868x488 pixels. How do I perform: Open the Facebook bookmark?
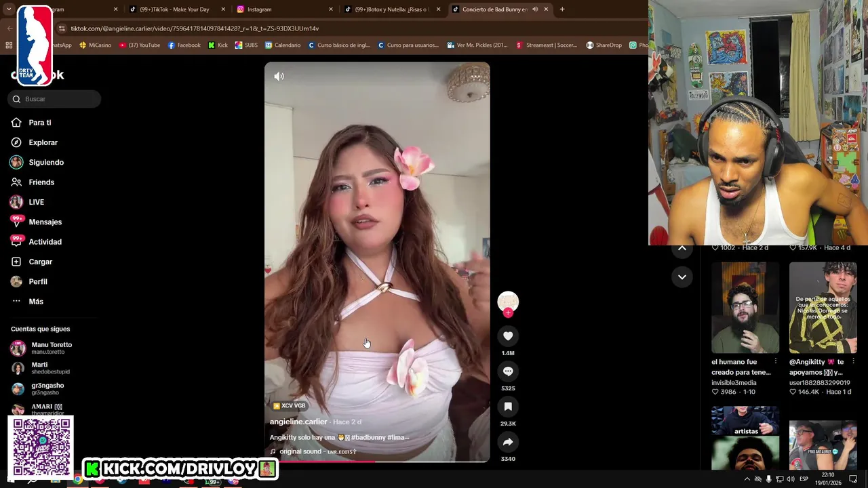tap(184, 45)
